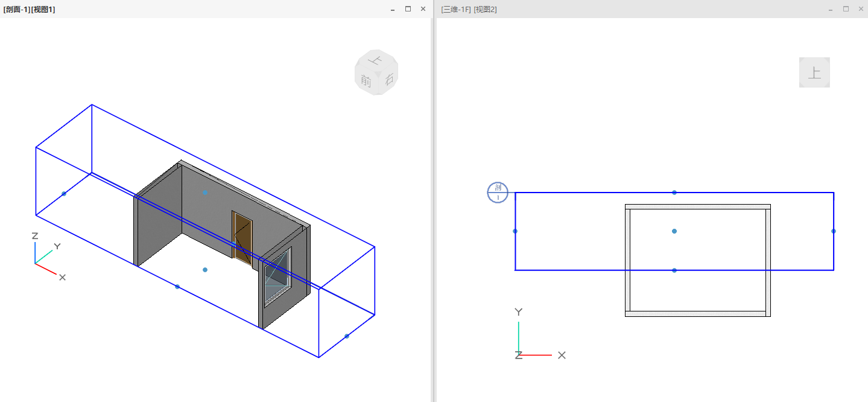Select the right edge grip of the plan section box
Image resolution: width=868 pixels, height=402 pixels.
[834, 231]
